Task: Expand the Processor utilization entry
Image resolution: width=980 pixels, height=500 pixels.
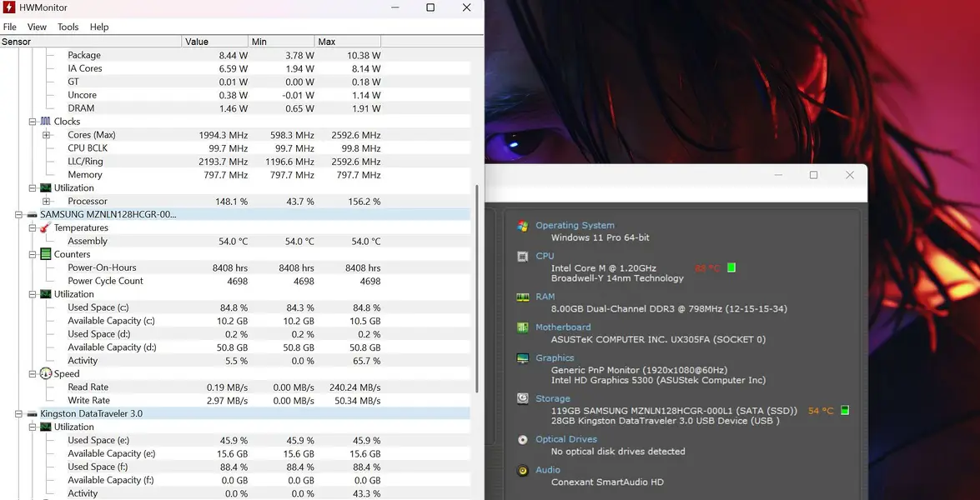Action: click(x=47, y=202)
